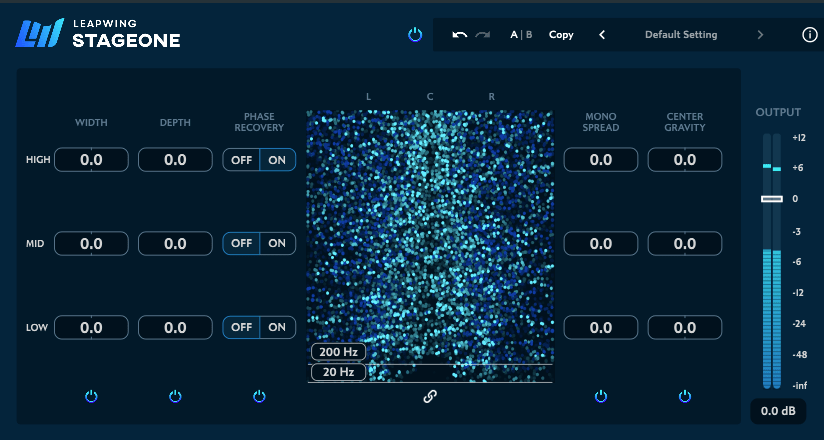Viewport: 824px width, 440px height.
Task: Click the output gain fader handle
Action: click(x=771, y=199)
